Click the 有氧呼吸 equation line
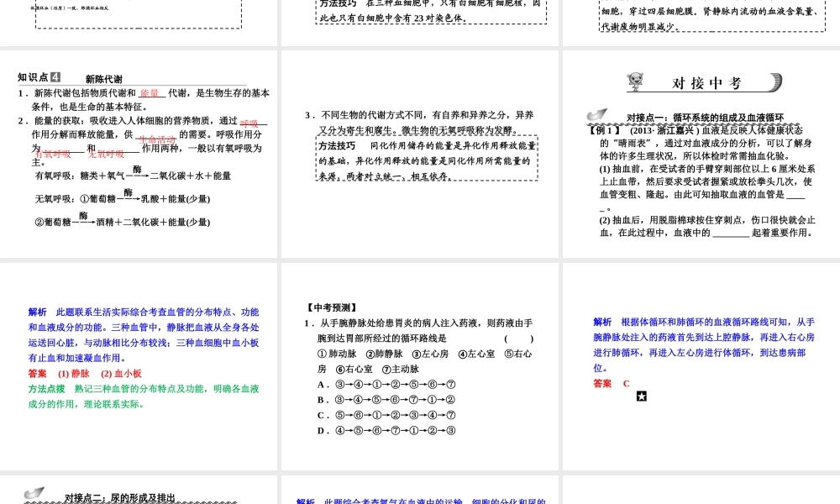Image resolution: width=840 pixels, height=504 pixels. 133,174
